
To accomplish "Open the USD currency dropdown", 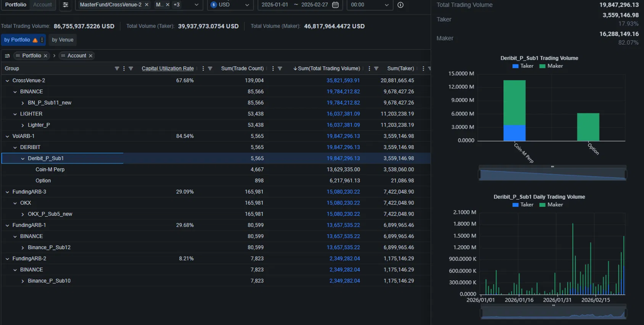I will click(230, 5).
